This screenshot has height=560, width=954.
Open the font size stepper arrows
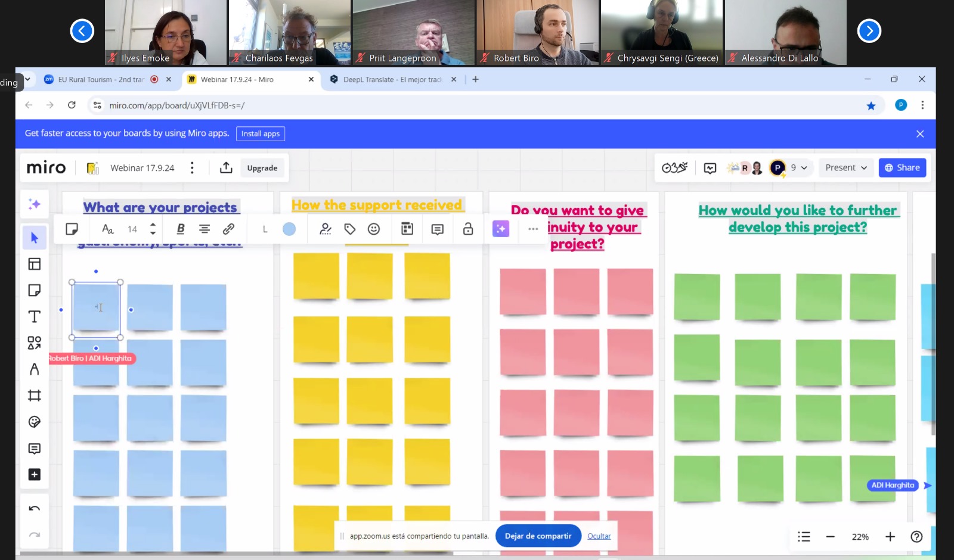coord(153,229)
